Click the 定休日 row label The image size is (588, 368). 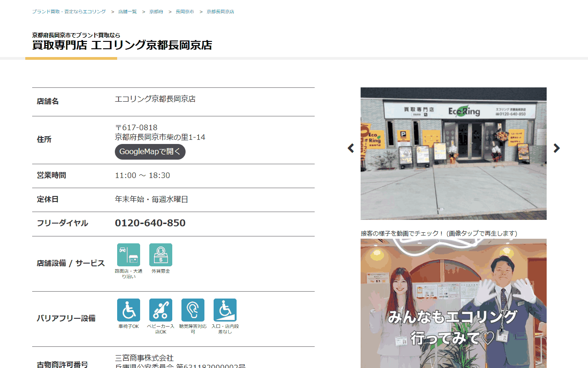coord(48,199)
